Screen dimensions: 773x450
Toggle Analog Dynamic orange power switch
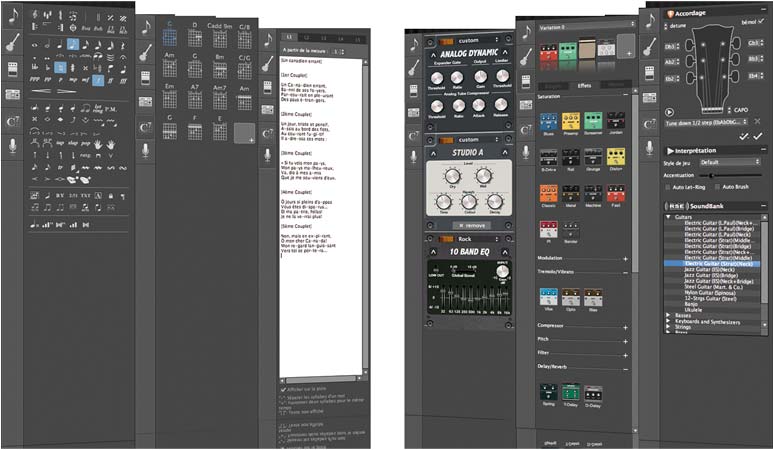[x=446, y=41]
